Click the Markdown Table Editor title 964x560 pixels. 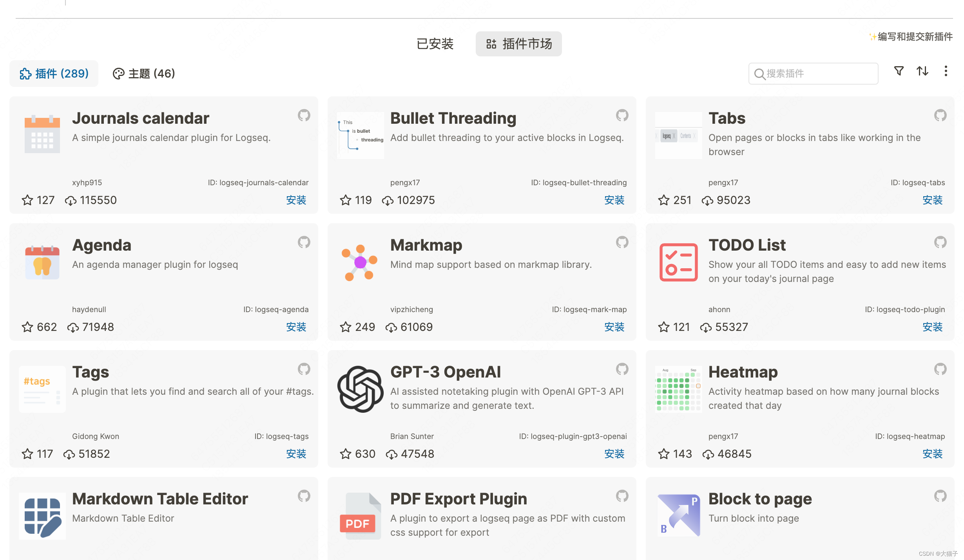coord(160,499)
